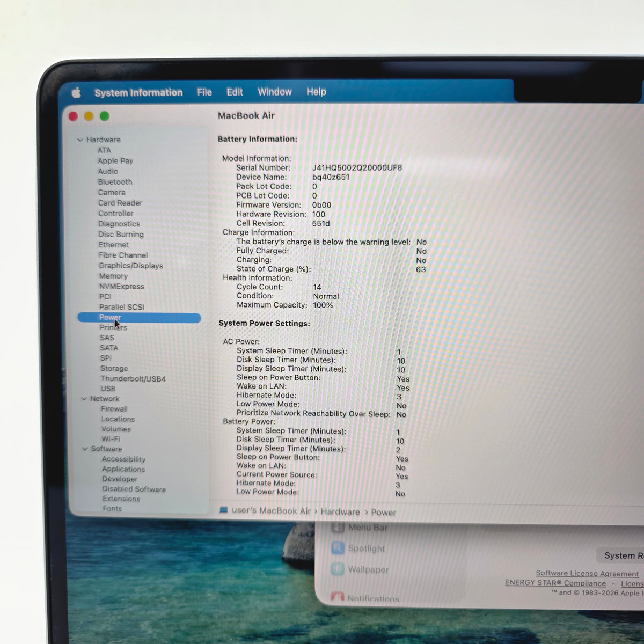Screen dimensions: 644x644
Task: Select USB in the sidebar
Action: click(x=108, y=389)
